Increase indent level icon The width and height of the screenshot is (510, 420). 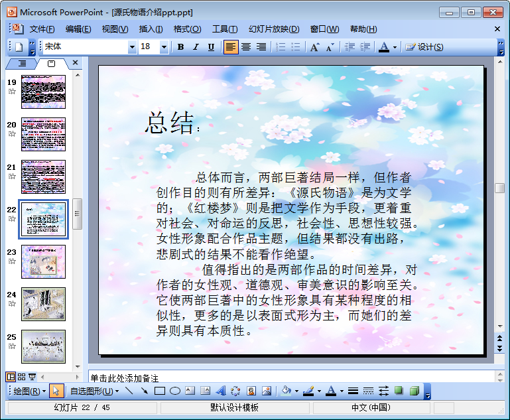click(x=365, y=47)
